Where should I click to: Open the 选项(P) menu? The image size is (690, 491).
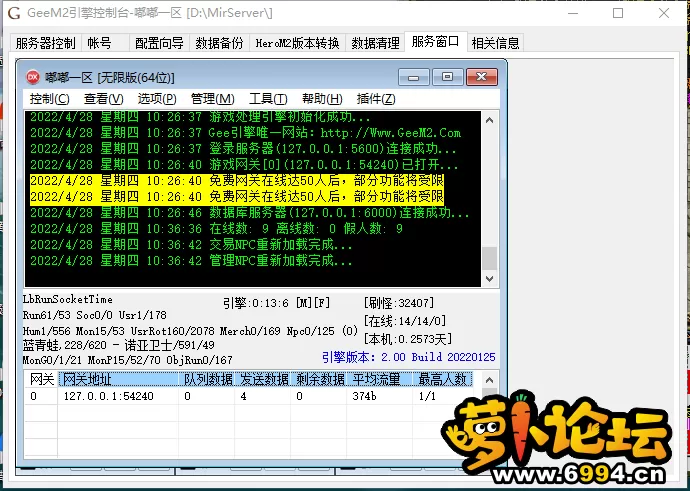click(157, 99)
